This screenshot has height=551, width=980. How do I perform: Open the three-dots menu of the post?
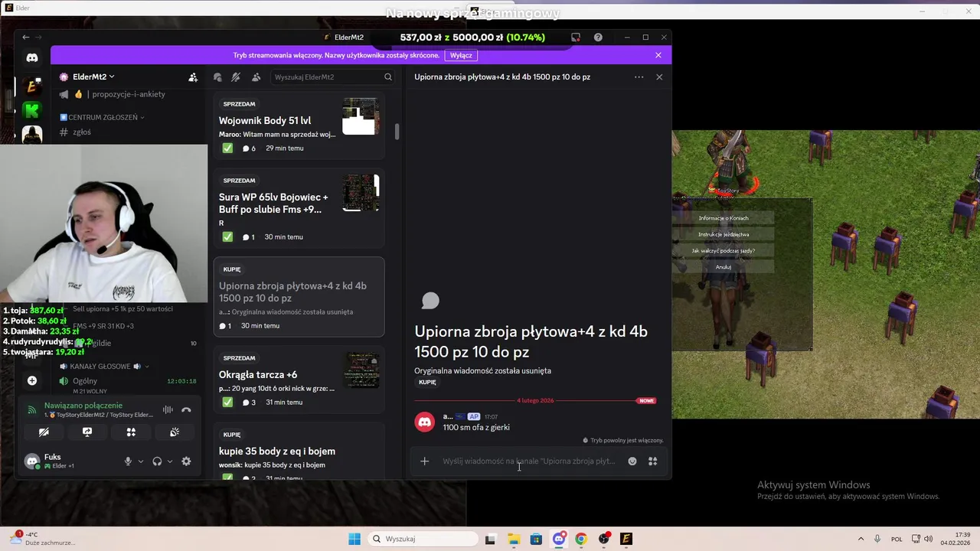click(639, 77)
